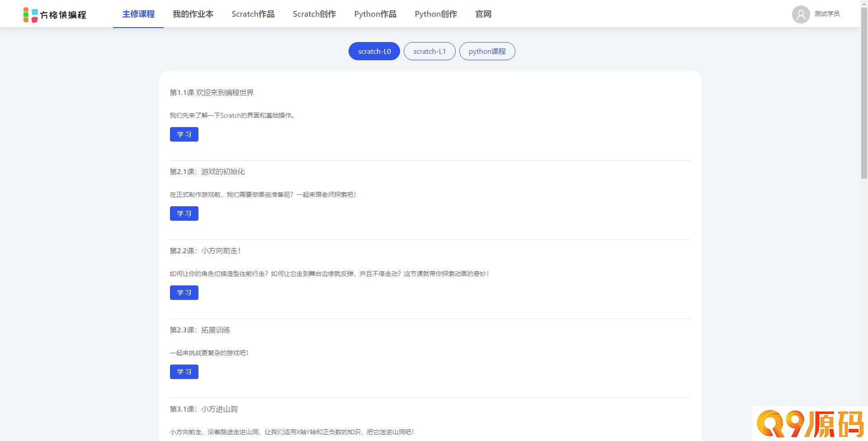Visit the 官网 link in navigation
The image size is (868, 441).
(x=483, y=14)
